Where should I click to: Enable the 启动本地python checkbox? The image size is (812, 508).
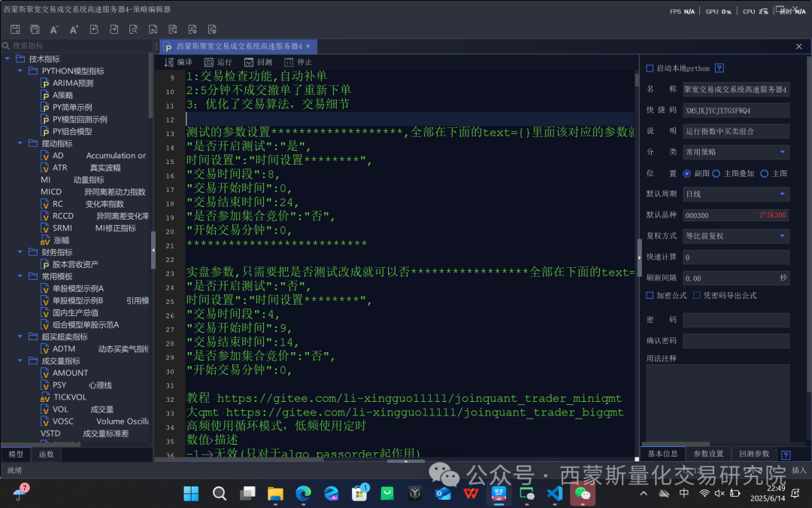coord(650,68)
